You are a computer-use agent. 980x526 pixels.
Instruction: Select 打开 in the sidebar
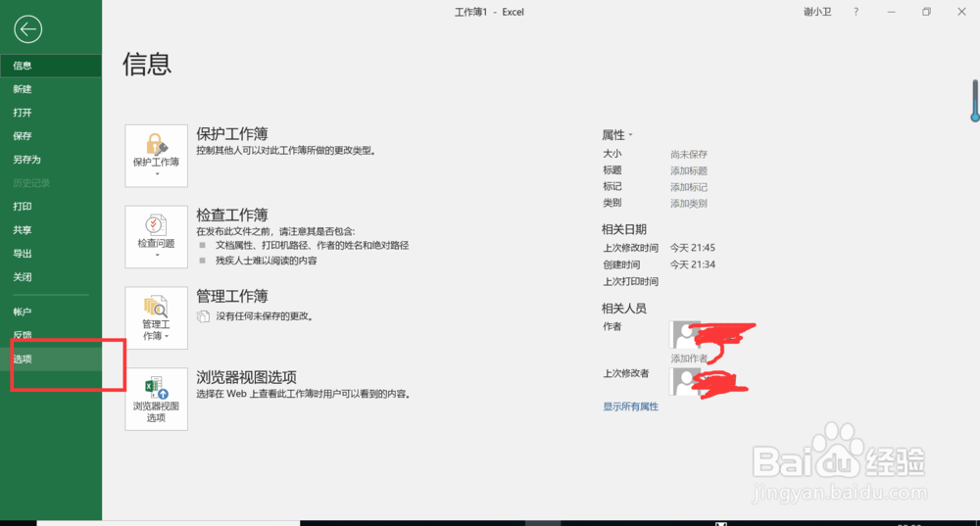click(51, 113)
